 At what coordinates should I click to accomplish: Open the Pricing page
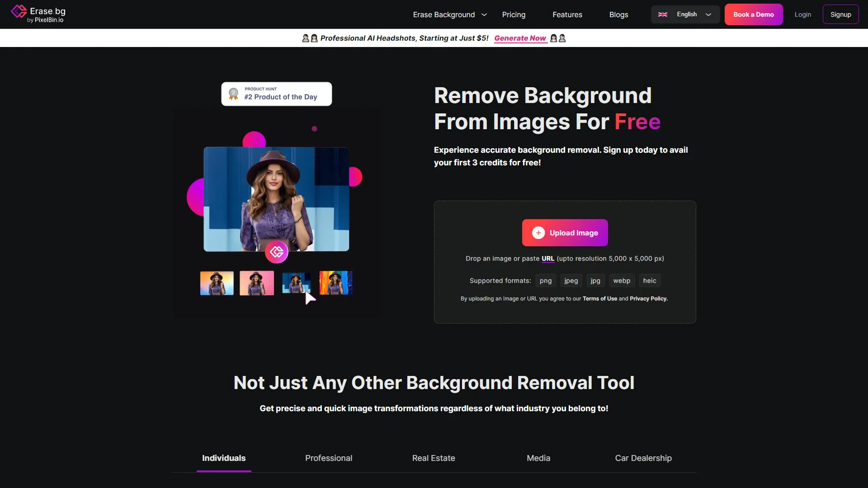tap(514, 15)
